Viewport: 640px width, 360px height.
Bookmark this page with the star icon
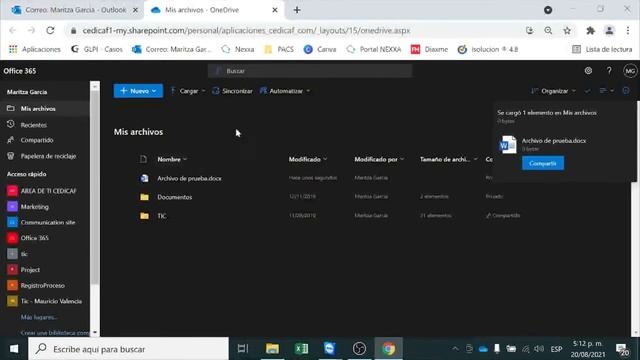coord(567,31)
